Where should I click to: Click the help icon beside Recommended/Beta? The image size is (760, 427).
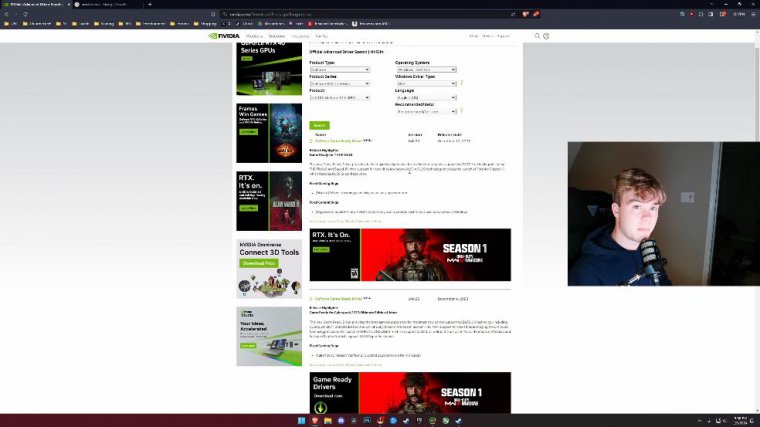click(461, 111)
